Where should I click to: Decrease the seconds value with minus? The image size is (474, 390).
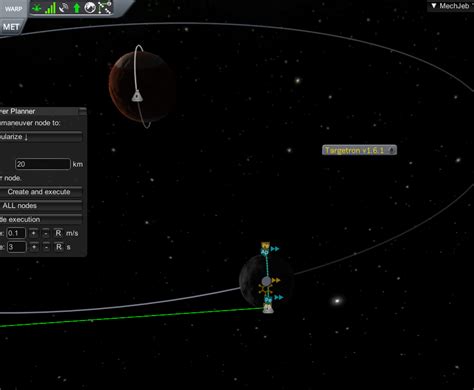[46, 247]
